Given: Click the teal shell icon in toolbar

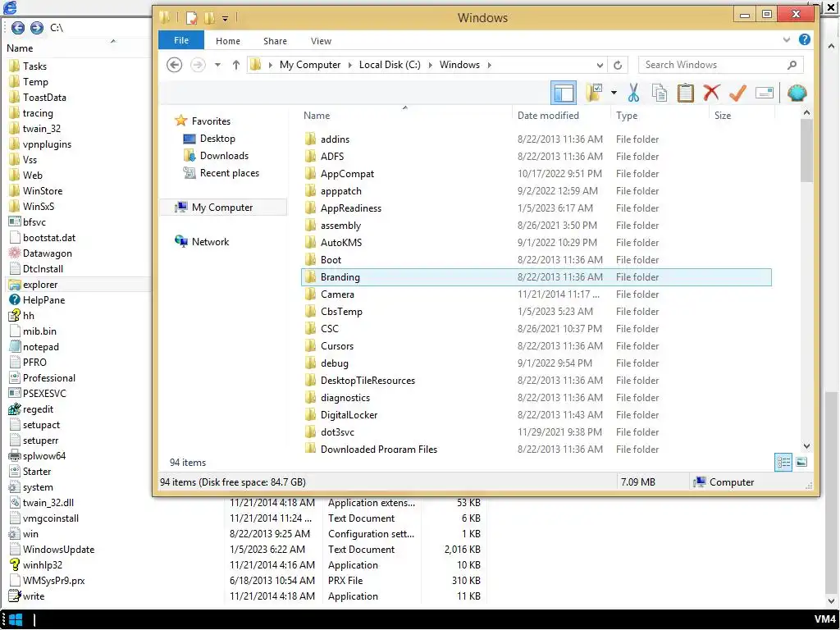Looking at the screenshot, I should tap(797, 94).
